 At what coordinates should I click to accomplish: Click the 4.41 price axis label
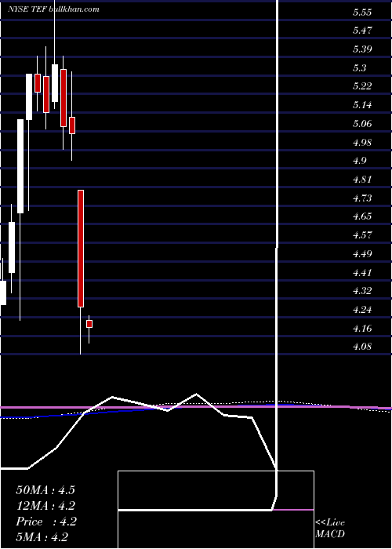click(362, 273)
